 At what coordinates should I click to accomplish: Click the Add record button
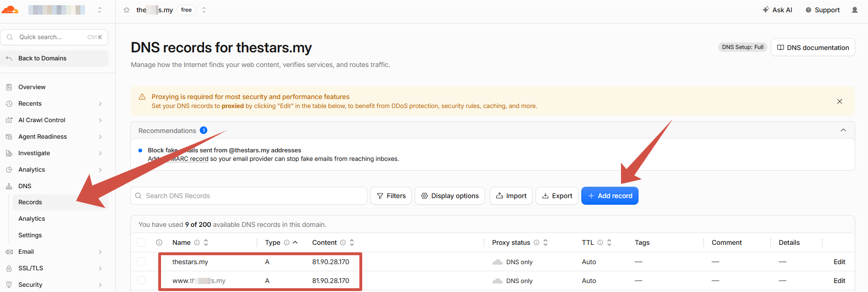[610, 196]
